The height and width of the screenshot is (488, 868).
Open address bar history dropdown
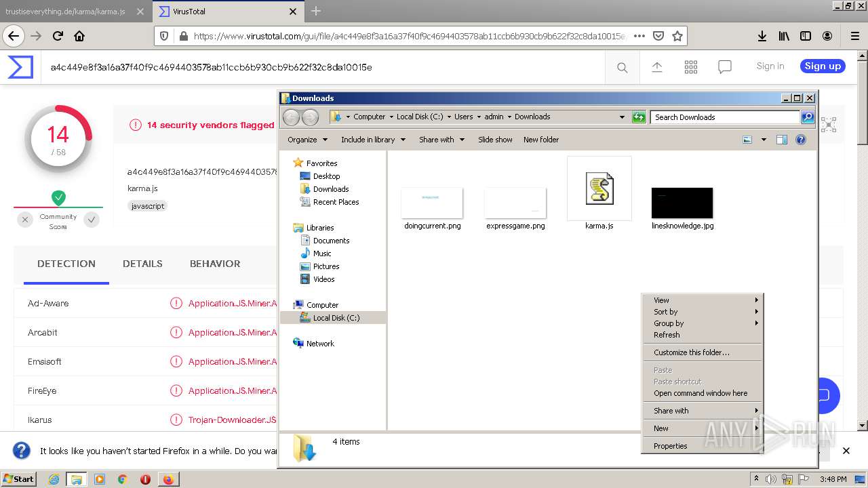click(622, 117)
